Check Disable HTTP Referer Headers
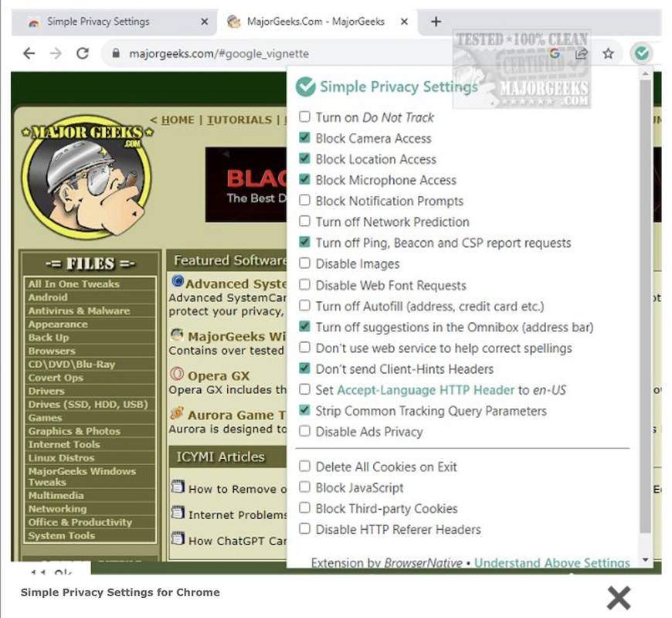Image resolution: width=672 pixels, height=618 pixels. coord(304,529)
